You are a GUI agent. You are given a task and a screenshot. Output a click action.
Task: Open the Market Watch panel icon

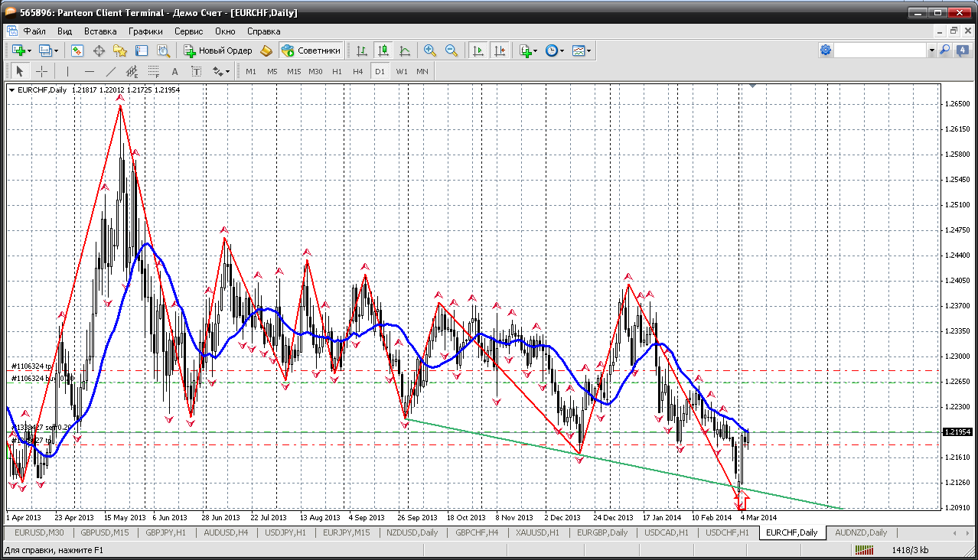click(77, 50)
